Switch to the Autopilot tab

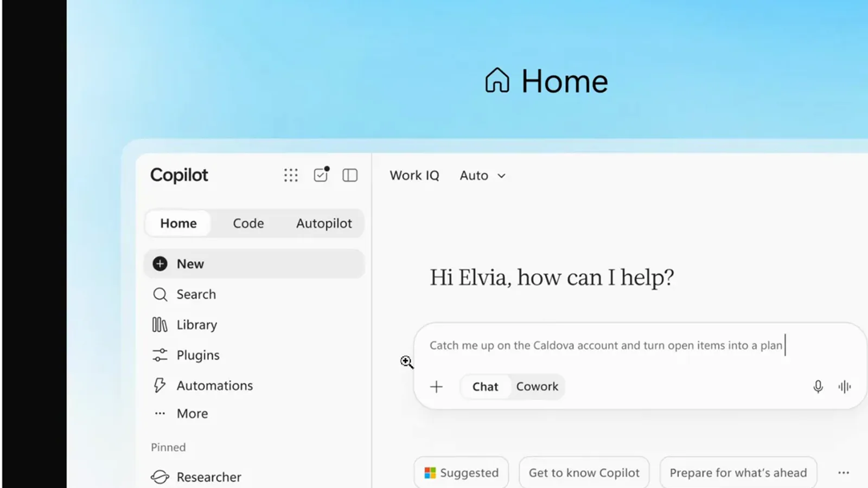(x=324, y=223)
